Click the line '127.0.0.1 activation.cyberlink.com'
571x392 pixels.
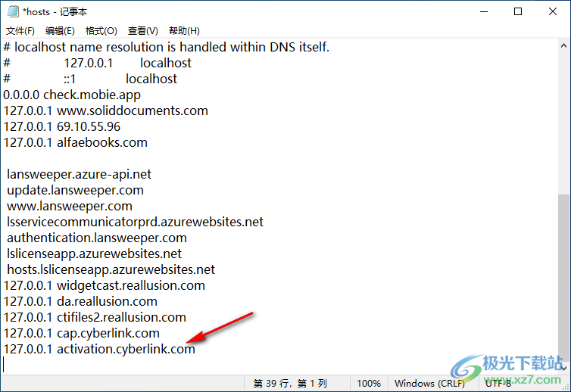point(99,349)
